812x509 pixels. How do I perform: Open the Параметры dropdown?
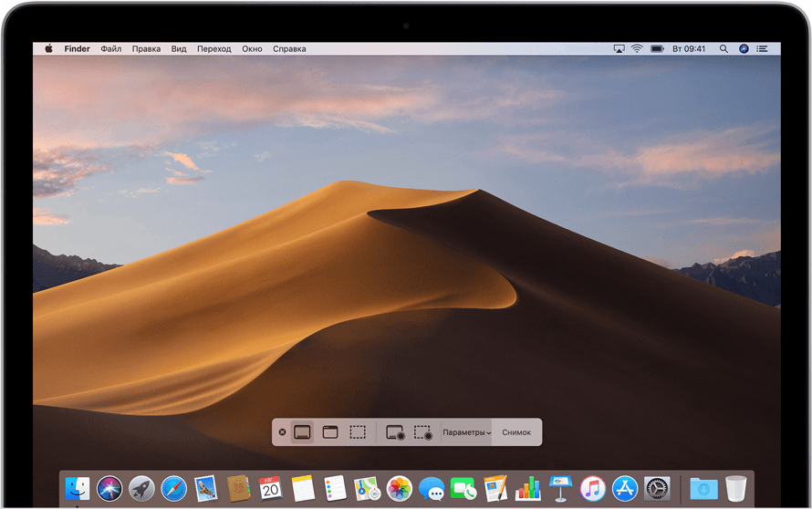click(466, 432)
